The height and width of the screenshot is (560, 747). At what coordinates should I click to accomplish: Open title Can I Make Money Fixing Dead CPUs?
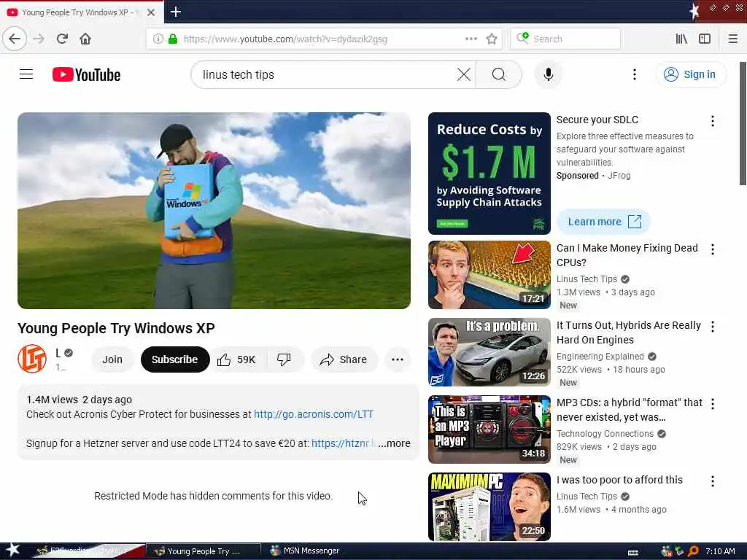tap(627, 255)
